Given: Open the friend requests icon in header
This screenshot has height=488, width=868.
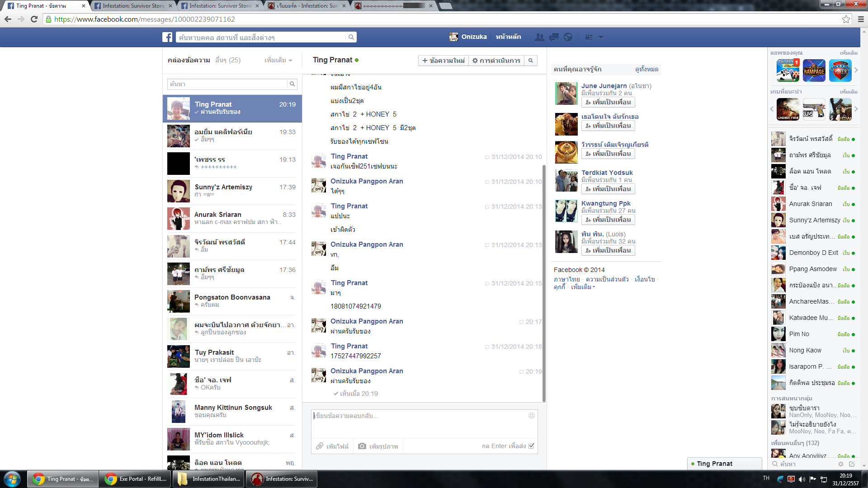Looking at the screenshot, I should point(539,38).
